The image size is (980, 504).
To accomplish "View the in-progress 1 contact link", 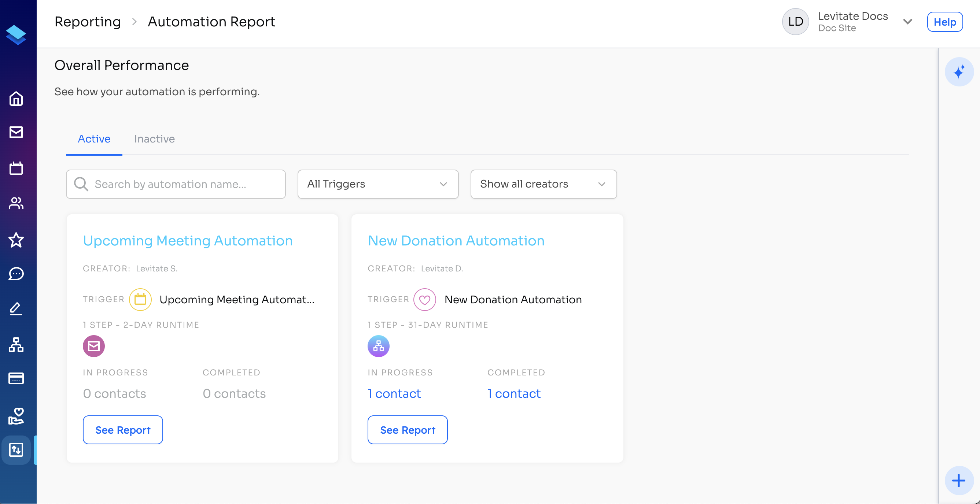I will point(394,393).
